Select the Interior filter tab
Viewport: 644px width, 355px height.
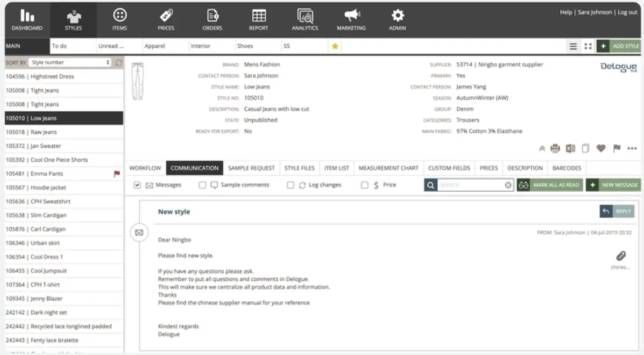tap(211, 46)
